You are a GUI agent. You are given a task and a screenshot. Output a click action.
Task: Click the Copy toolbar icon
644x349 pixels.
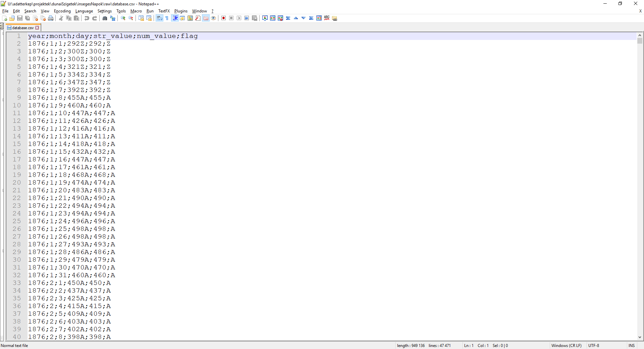coord(69,18)
